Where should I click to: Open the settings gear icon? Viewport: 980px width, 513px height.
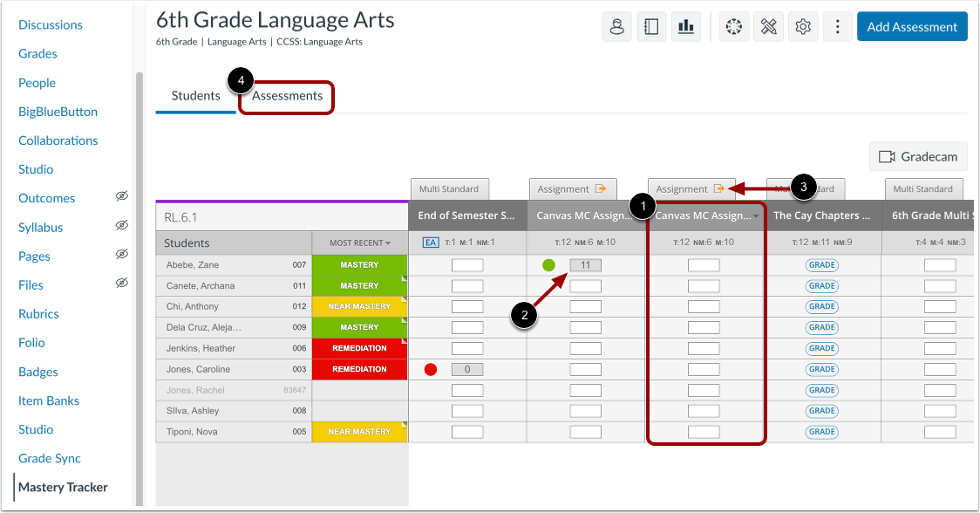pos(803,26)
